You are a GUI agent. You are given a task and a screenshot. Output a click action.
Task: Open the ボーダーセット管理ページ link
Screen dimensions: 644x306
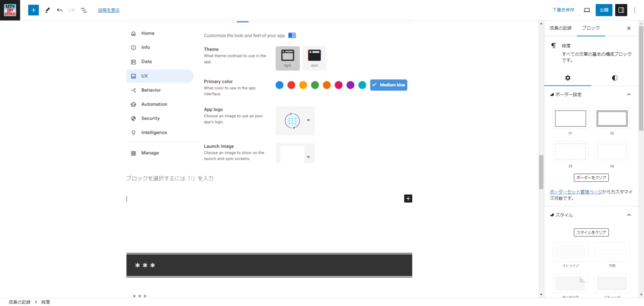575,192
